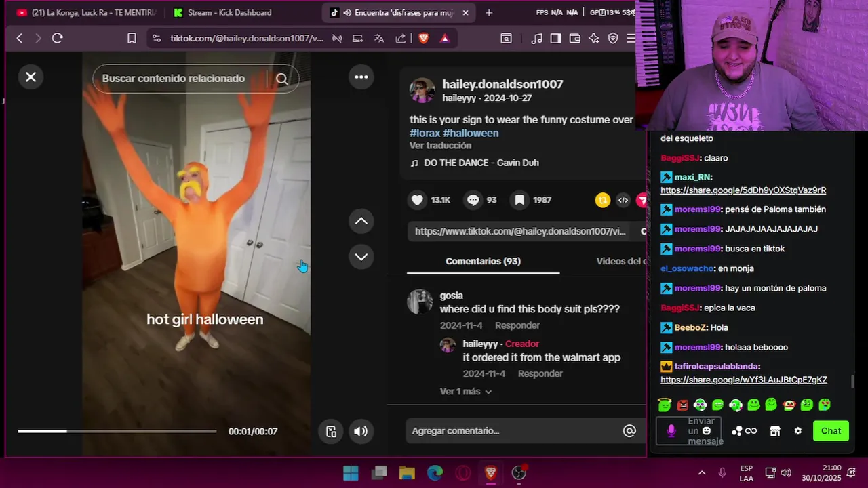Viewport: 868px width, 488px height.
Task: Click gosia's commenter avatar
Action: pyautogui.click(x=420, y=302)
